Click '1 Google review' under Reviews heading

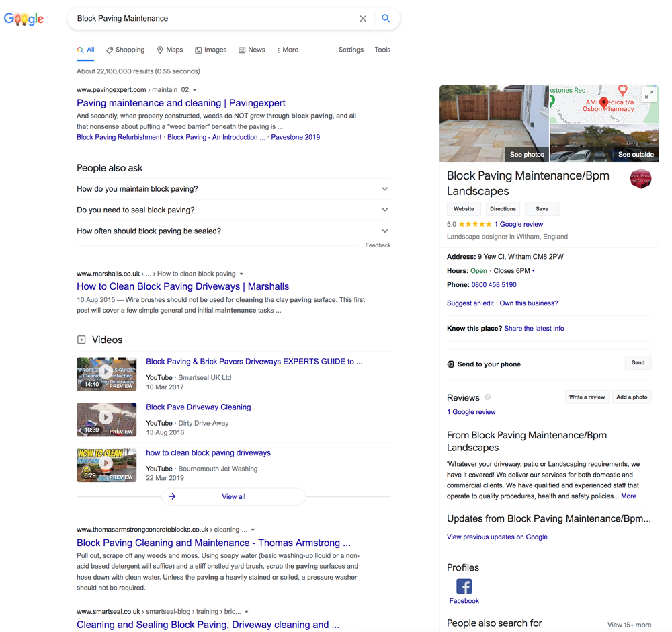(471, 412)
